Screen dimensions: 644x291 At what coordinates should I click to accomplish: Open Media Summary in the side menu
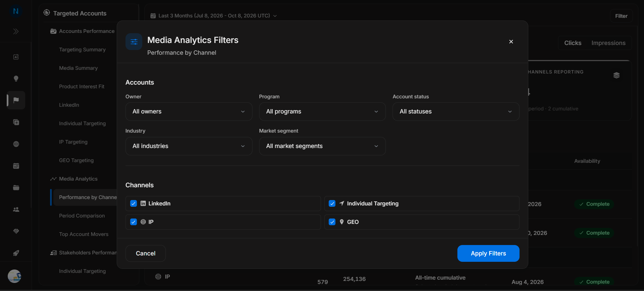click(x=78, y=68)
